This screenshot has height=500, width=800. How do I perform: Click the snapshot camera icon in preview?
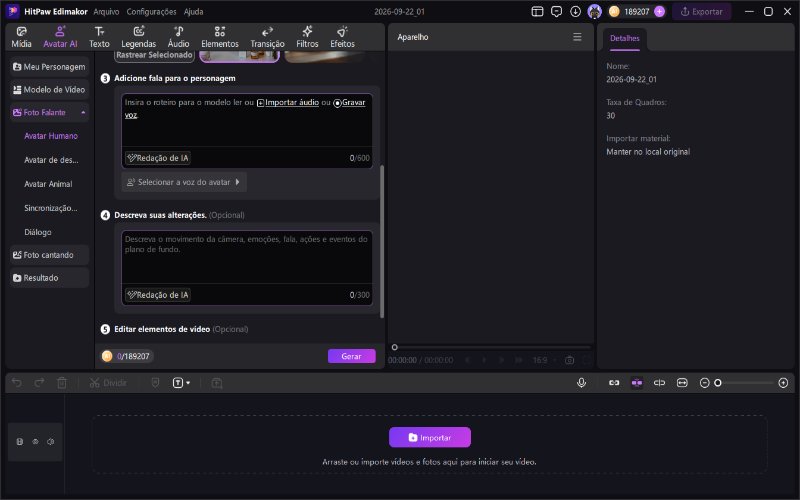tap(569, 360)
